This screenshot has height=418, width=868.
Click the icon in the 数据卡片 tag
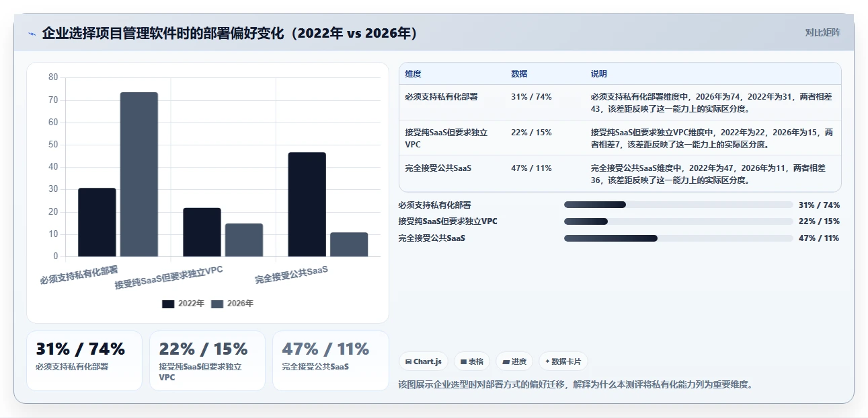[547, 362]
